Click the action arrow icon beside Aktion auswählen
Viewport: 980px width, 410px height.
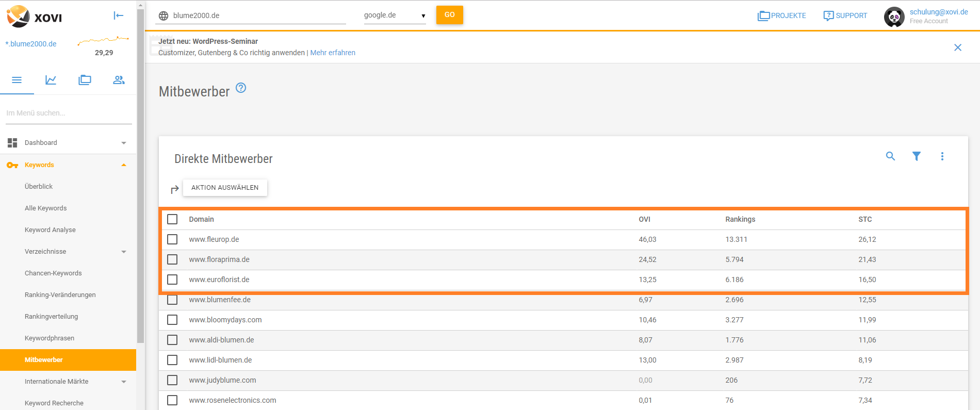coord(175,189)
